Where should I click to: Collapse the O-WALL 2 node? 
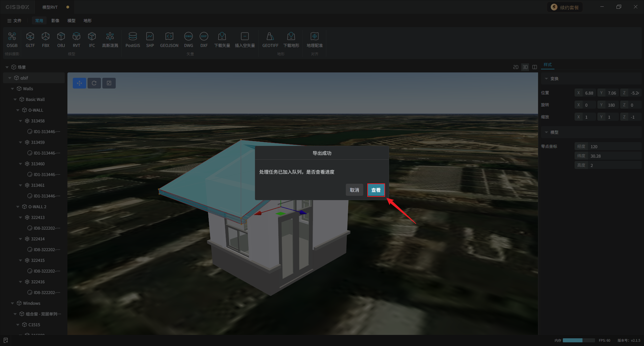[x=18, y=207]
